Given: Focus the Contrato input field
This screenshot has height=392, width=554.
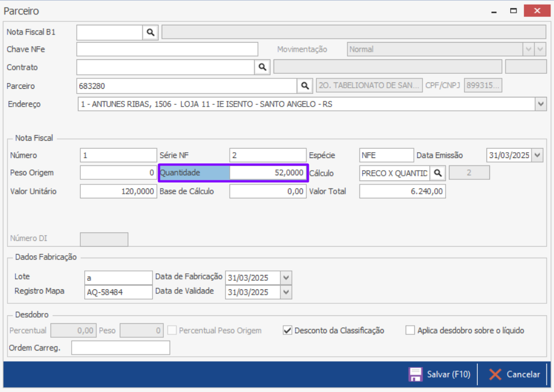Looking at the screenshot, I should coord(166,67).
